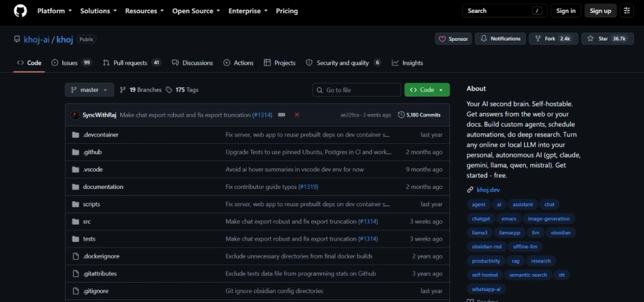644x302 pixels.
Task: Open master branch selector dropdown
Action: click(89, 90)
